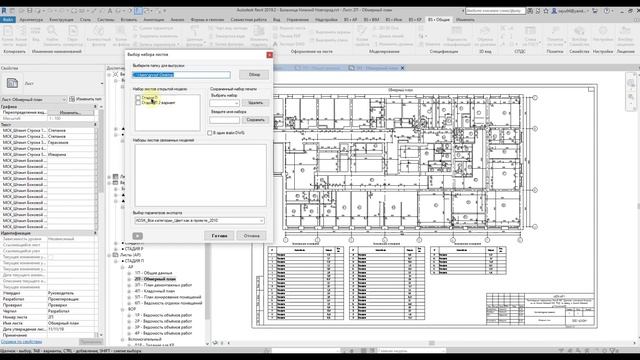This screenshot has width=640, height=360.
Task: Click the small icon button beside Готово
Action: (138, 236)
